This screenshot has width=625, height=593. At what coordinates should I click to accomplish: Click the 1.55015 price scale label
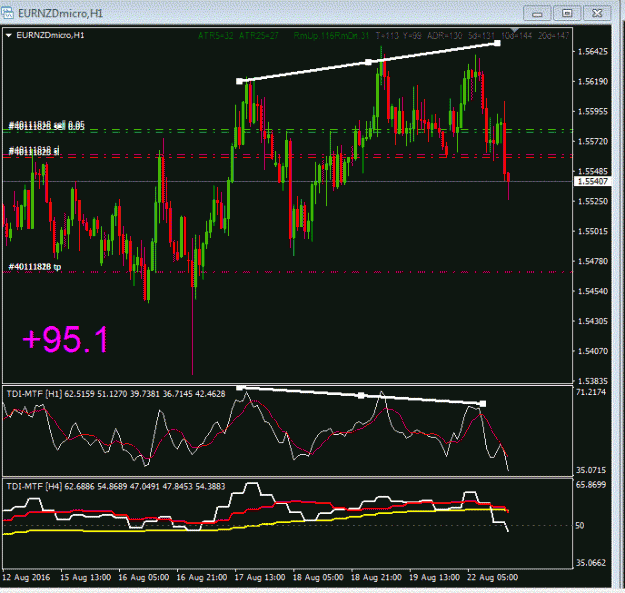593,231
